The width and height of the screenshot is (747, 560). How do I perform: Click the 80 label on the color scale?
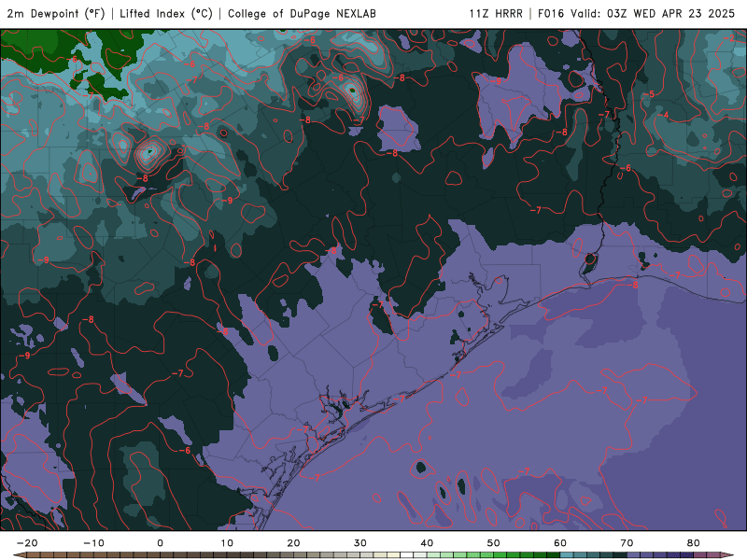point(694,543)
